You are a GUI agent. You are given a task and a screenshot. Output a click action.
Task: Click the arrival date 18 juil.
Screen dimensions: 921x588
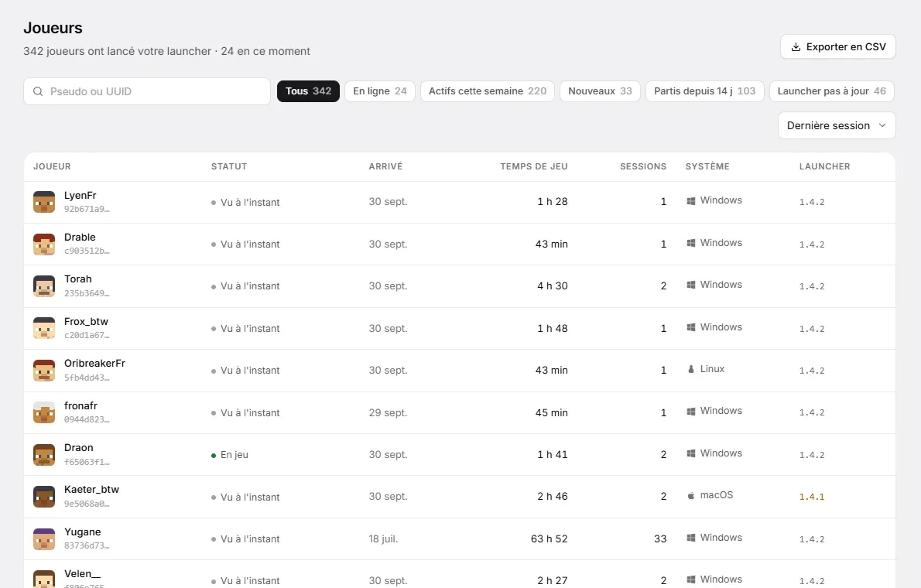(384, 539)
